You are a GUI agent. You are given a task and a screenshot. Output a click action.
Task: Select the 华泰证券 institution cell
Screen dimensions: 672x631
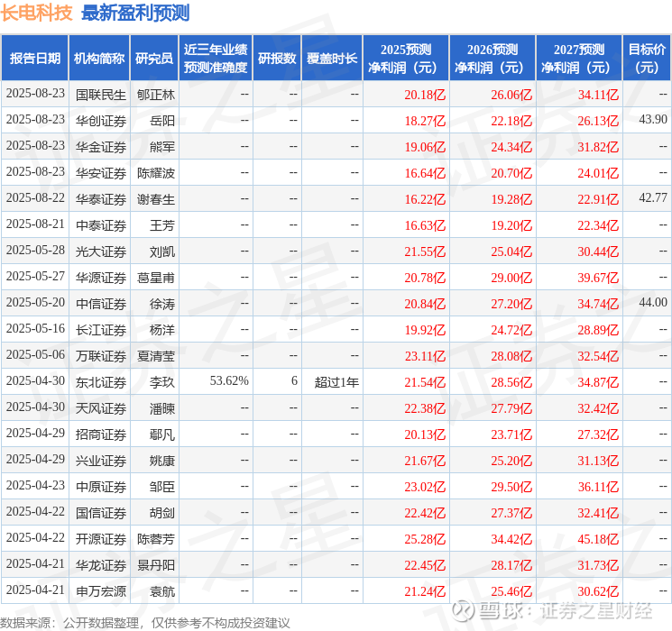click(x=101, y=199)
